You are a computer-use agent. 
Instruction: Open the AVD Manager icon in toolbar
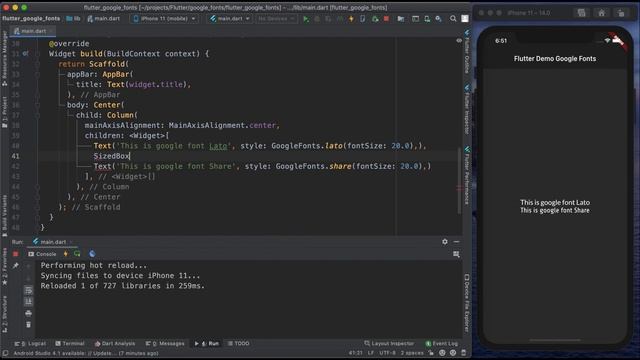[427, 19]
